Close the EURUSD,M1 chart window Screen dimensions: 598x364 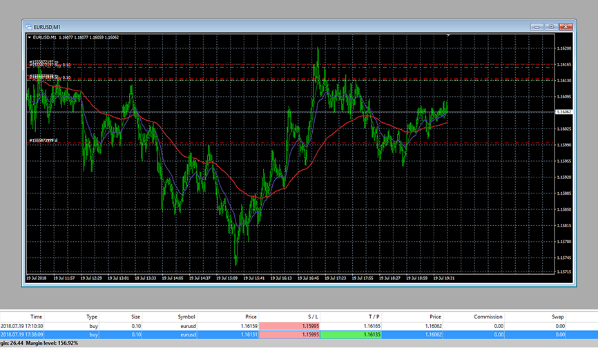566,27
